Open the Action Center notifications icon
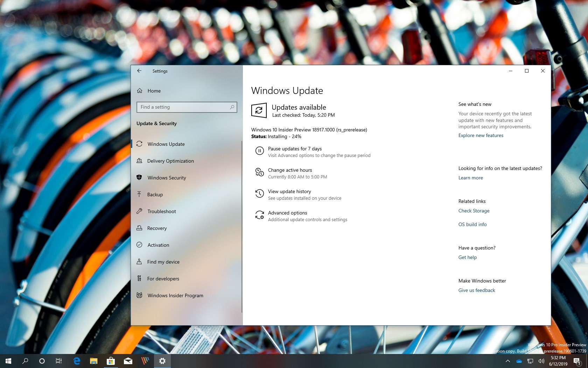 (577, 361)
